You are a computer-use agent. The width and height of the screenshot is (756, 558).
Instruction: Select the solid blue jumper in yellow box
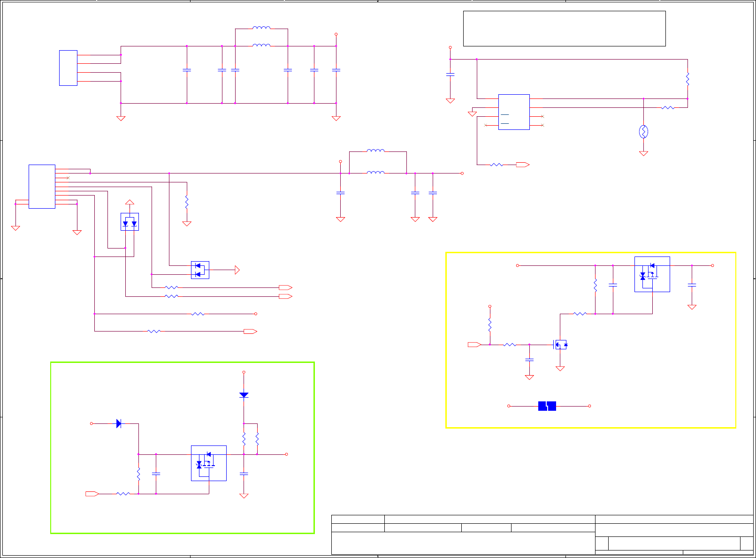(547, 406)
